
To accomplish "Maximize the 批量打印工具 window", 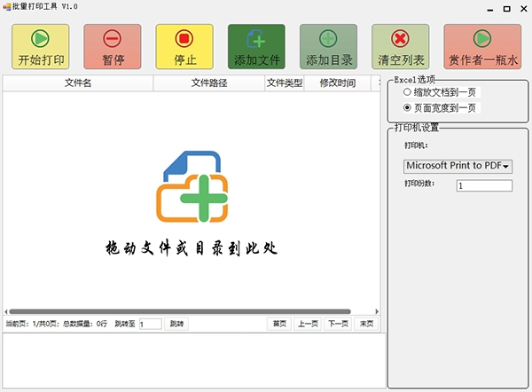I will (506, 9).
